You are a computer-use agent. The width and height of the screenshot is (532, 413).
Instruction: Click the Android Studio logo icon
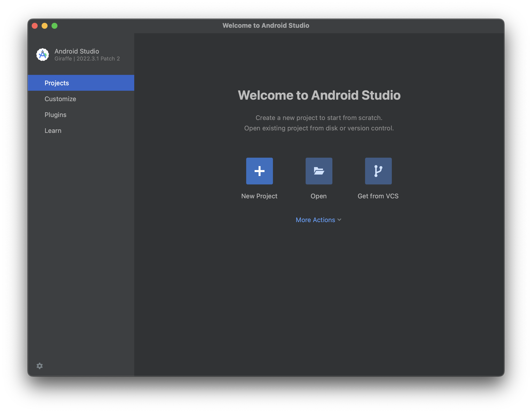(x=43, y=55)
